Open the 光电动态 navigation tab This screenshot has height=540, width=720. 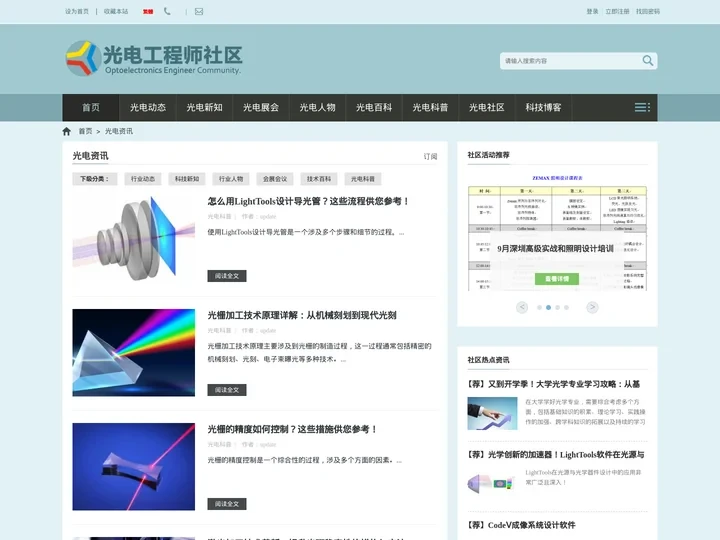(148, 107)
